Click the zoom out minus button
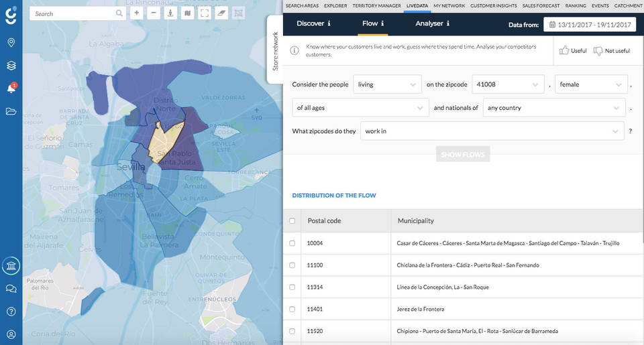Viewport: 644px width, 345px height. [x=154, y=13]
